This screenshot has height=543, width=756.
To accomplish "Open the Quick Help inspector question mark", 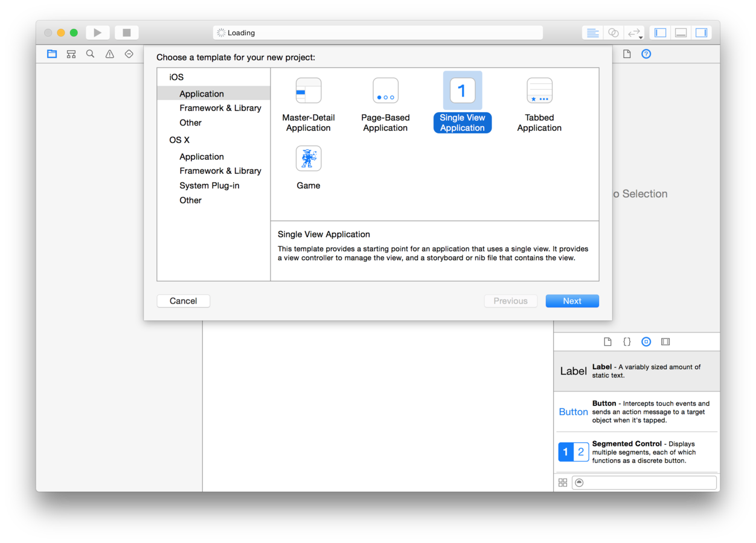I will [645, 54].
